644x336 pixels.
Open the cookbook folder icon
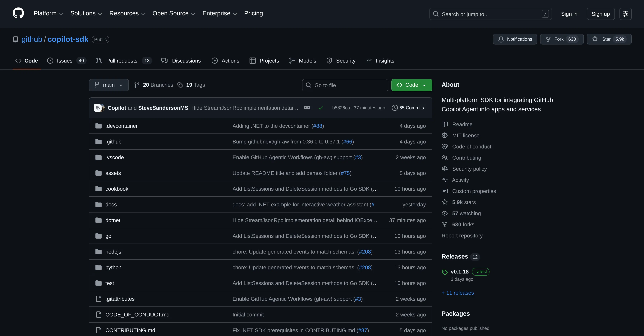click(99, 189)
